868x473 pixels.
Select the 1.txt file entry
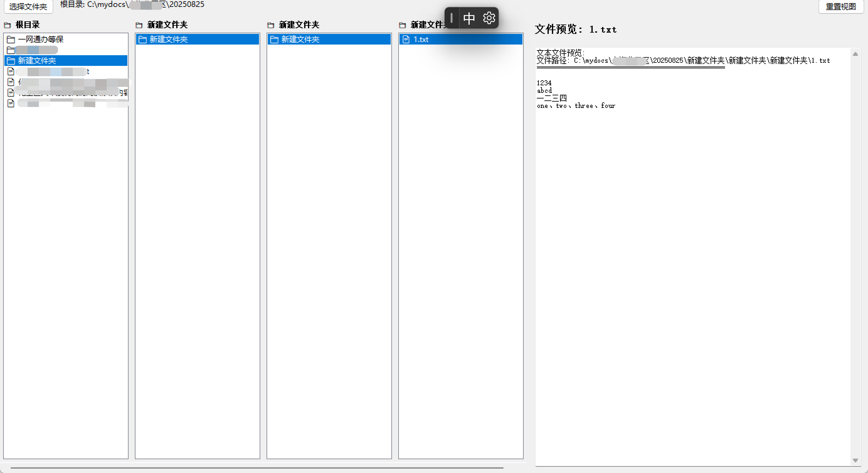click(421, 40)
